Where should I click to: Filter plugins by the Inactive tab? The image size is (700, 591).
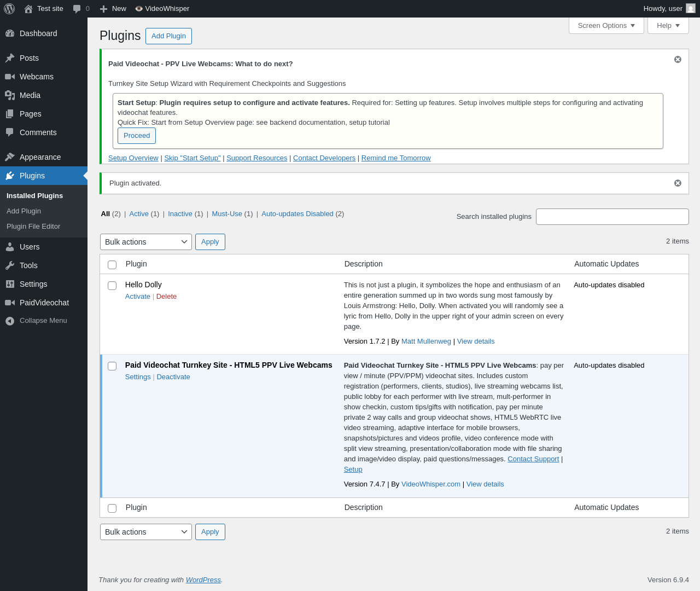tap(180, 214)
